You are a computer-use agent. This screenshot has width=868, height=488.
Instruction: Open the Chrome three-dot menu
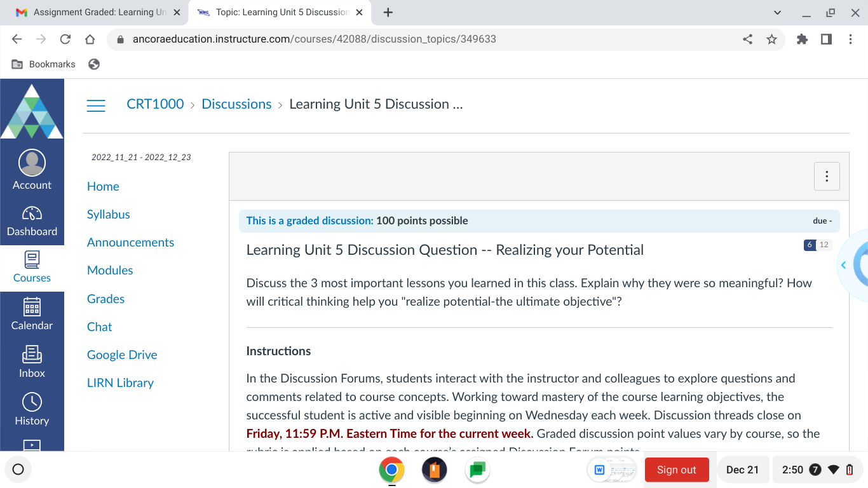coord(850,39)
